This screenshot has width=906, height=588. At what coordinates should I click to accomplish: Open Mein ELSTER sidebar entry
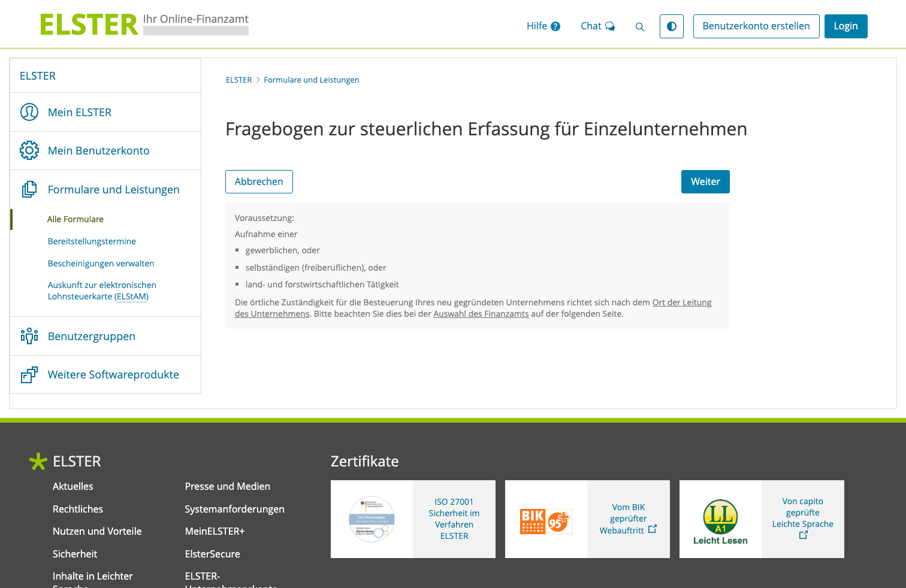80,113
